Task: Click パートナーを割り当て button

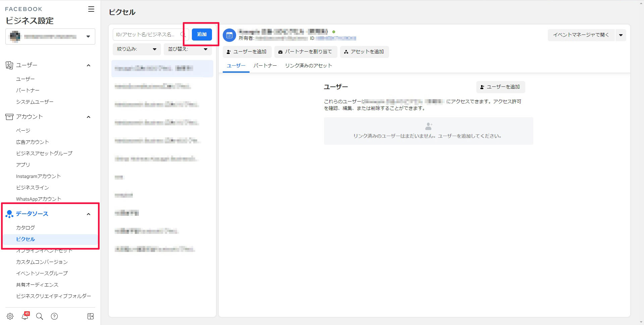Action: point(305,52)
